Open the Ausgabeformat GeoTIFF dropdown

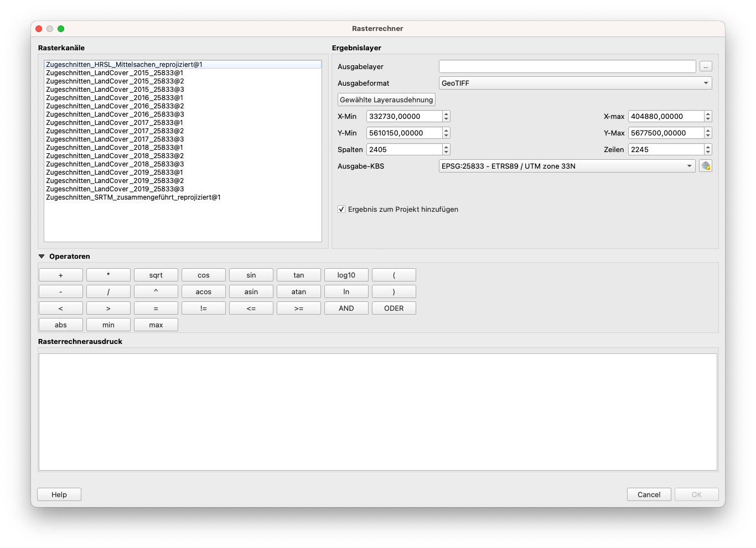click(576, 83)
